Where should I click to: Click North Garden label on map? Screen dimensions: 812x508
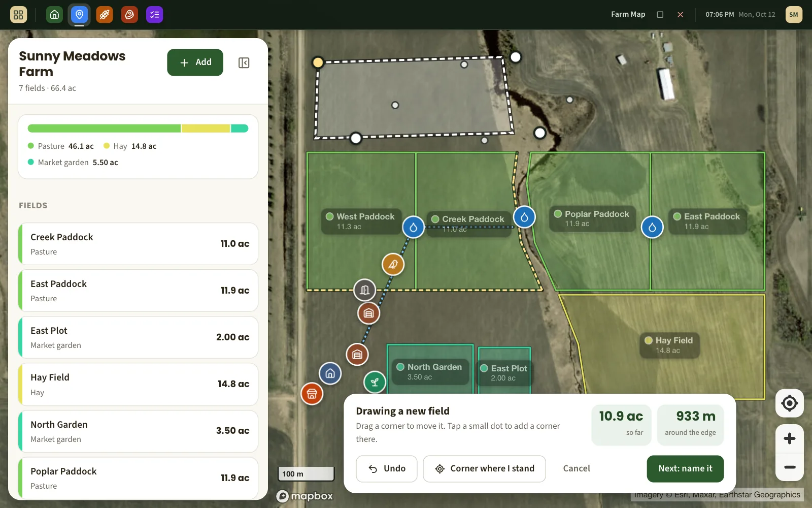[x=430, y=371]
